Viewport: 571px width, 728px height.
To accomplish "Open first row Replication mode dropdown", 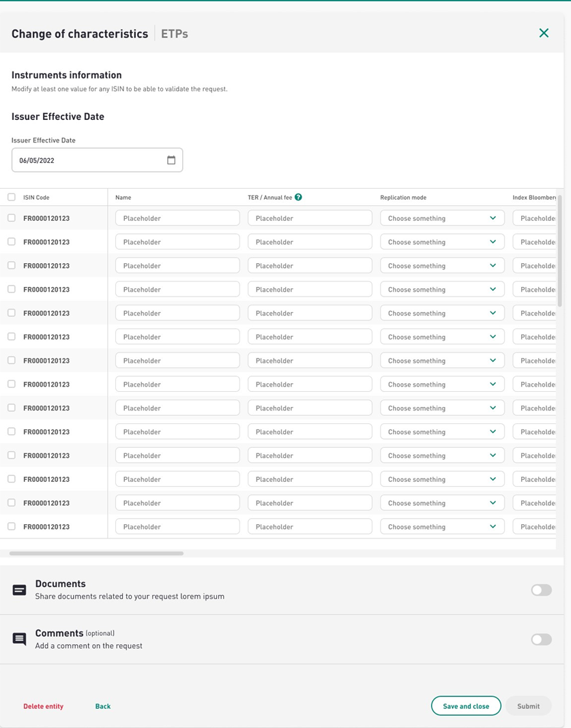I will [x=441, y=218].
